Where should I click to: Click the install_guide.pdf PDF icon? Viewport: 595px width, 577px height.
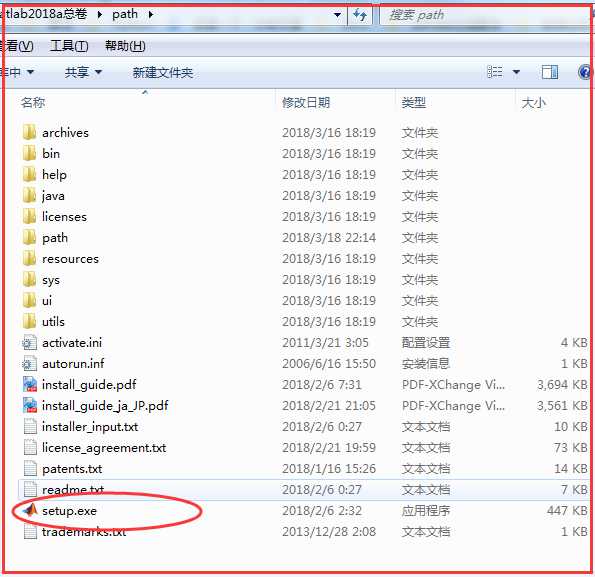[30, 384]
